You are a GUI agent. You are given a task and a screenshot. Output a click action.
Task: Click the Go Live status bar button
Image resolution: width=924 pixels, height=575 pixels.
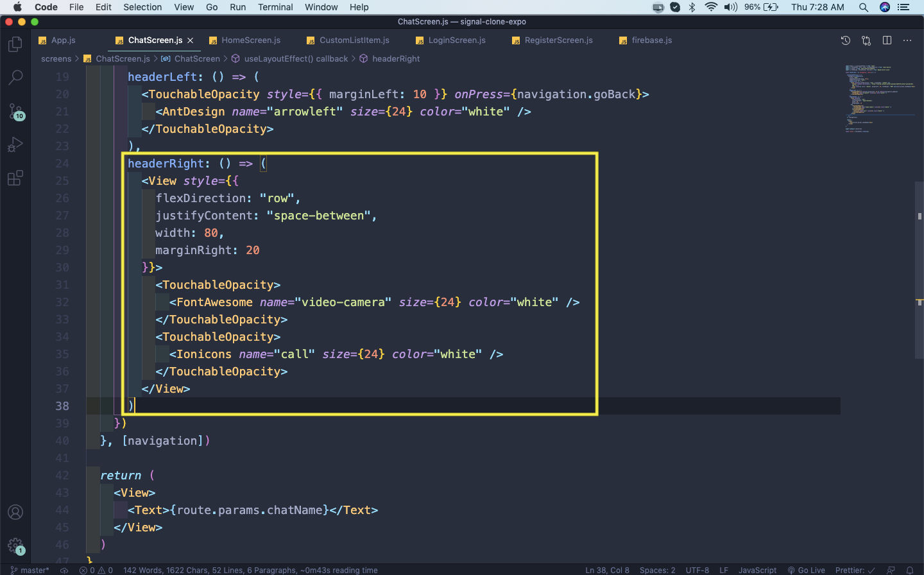tap(807, 570)
